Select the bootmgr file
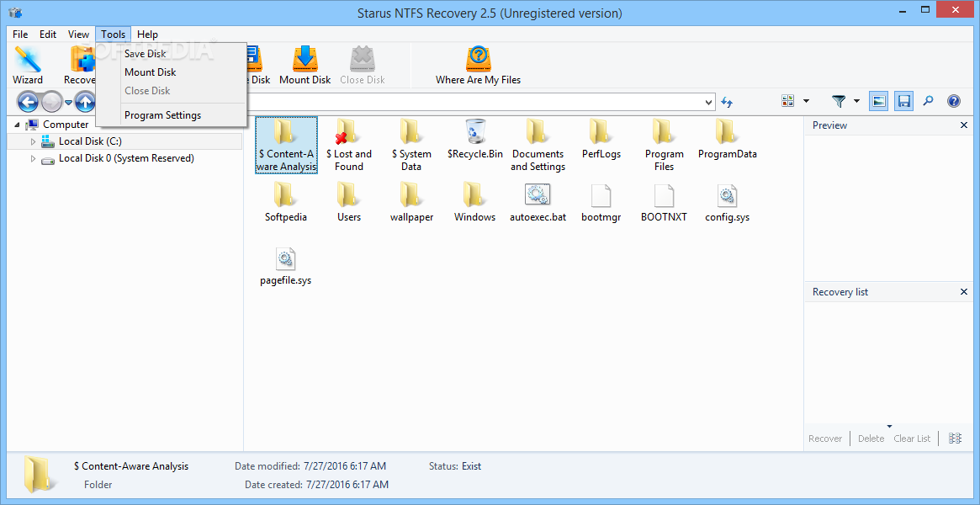 click(x=601, y=203)
